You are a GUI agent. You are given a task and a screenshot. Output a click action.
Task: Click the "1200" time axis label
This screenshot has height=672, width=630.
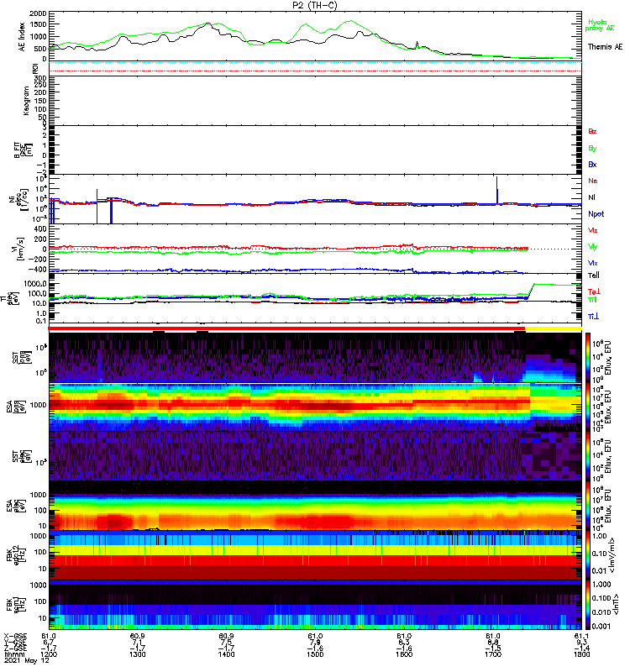point(49,654)
